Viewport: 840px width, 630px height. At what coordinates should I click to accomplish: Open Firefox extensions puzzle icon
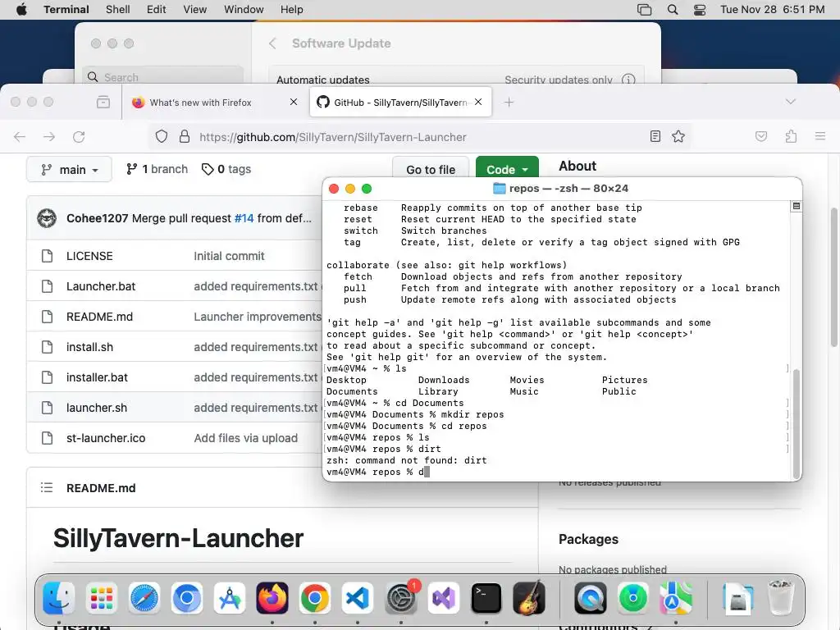[x=791, y=136]
